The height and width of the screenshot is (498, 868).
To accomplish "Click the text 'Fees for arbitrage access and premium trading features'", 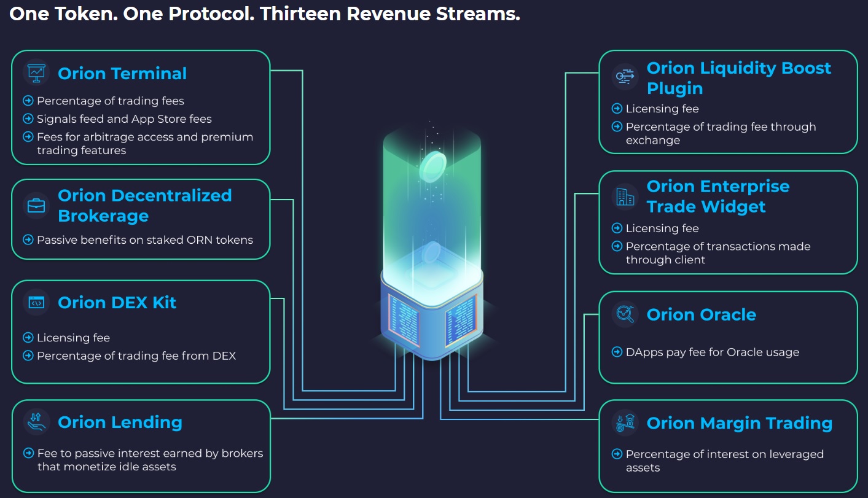I will tap(145, 144).
